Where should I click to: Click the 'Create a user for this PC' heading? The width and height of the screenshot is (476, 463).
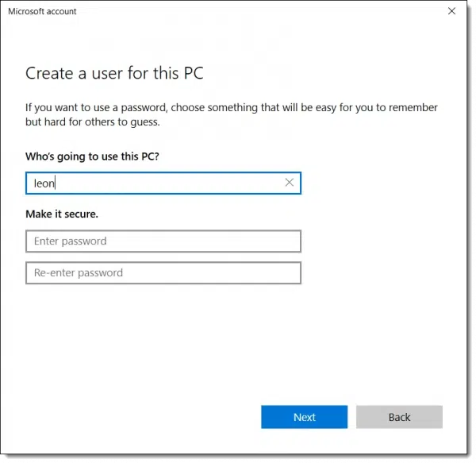(113, 73)
